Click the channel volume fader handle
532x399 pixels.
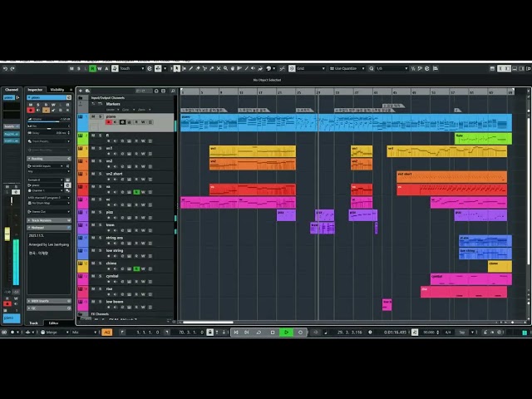click(x=7, y=234)
